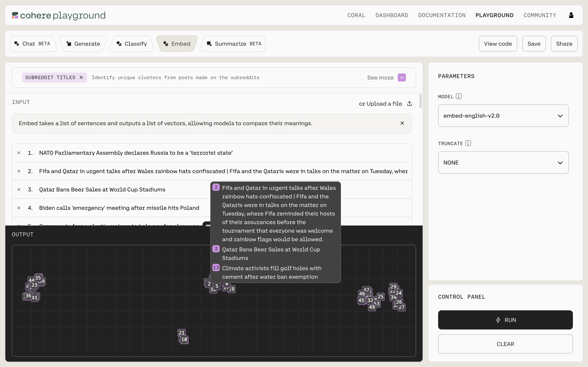Open the Summarize BETA tab
The image size is (588, 367).
point(234,44)
